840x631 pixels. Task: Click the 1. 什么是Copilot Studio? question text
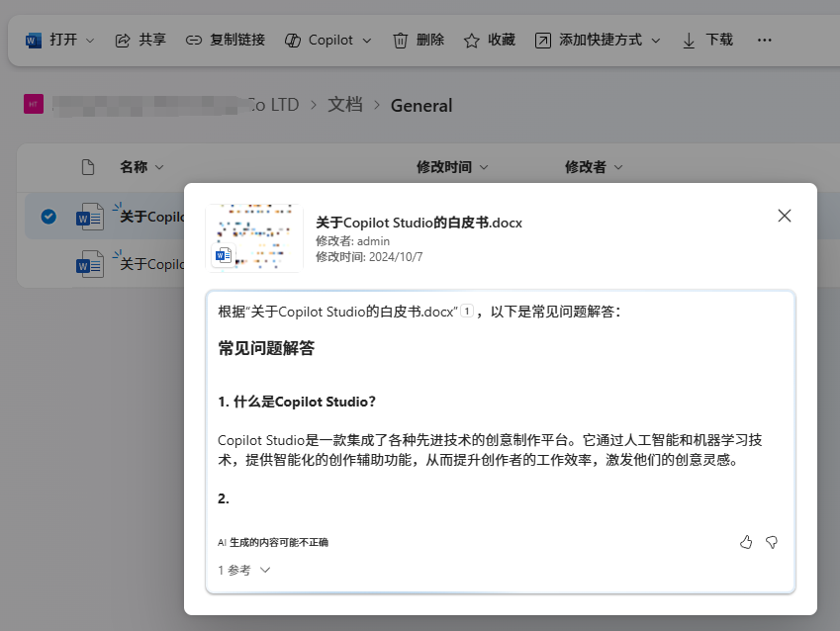(297, 402)
